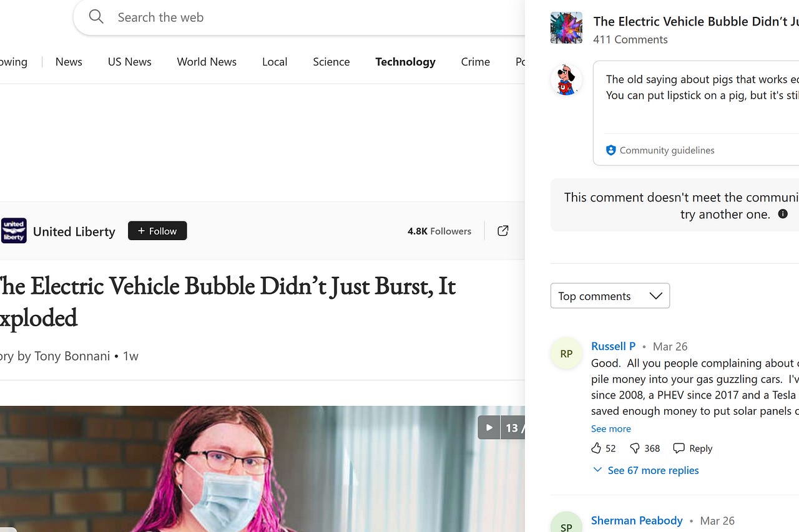Click the Community guidelines shield icon
Viewport: 799px width, 532px height.
pyautogui.click(x=610, y=150)
